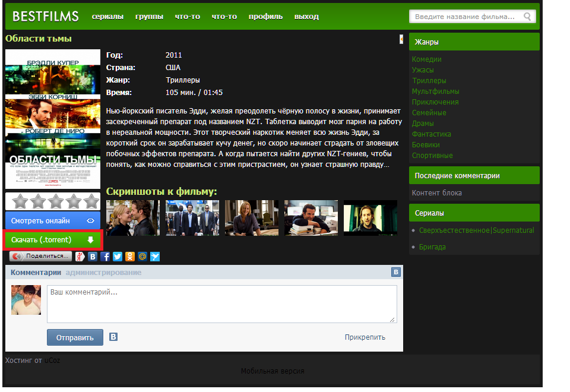Go to the группы menu item

coord(149,17)
